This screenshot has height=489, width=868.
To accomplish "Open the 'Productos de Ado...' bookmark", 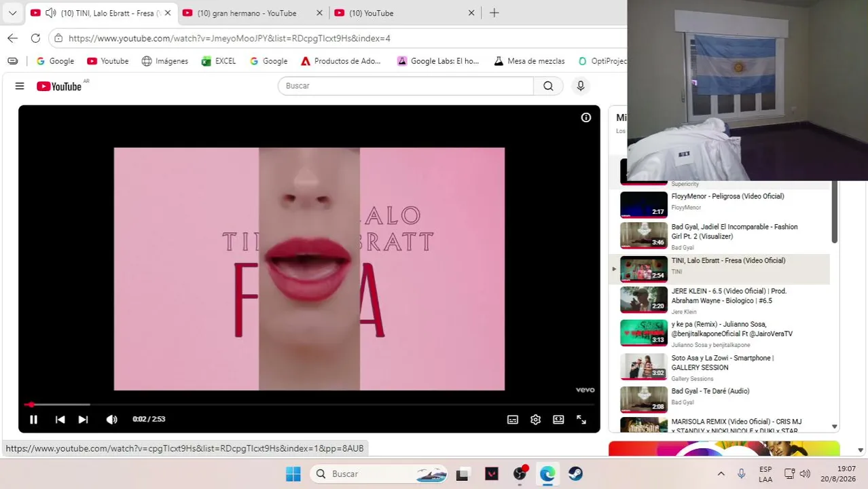I will [341, 61].
